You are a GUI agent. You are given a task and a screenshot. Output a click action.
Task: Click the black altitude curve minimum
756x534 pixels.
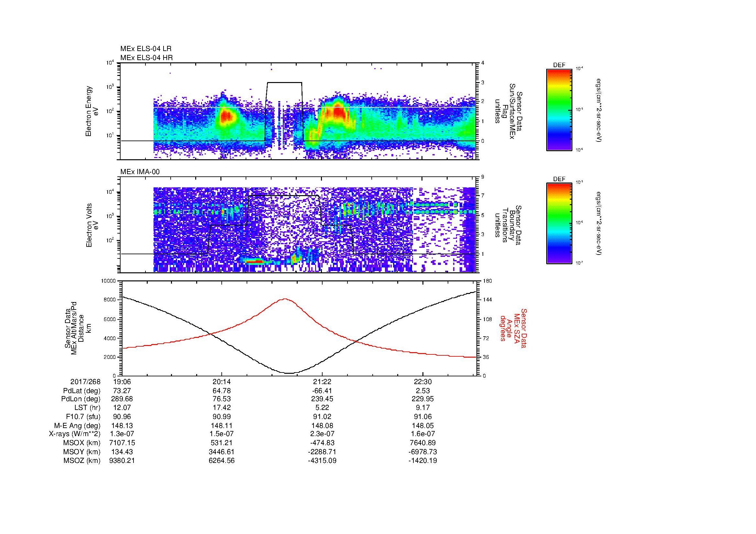point(289,373)
